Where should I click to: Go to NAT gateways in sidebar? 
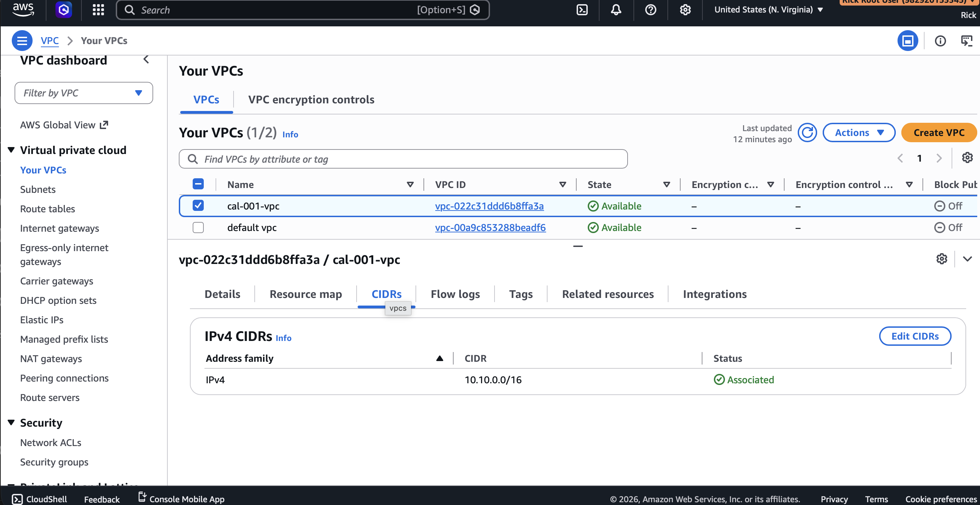[x=51, y=359]
